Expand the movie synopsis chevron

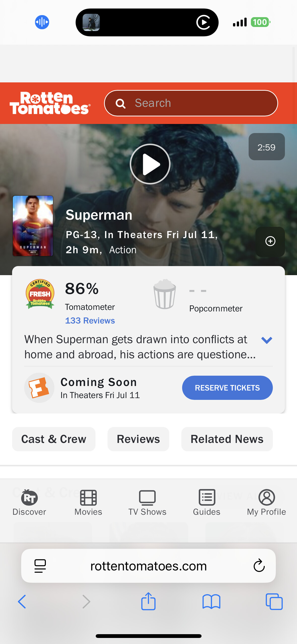tap(267, 340)
